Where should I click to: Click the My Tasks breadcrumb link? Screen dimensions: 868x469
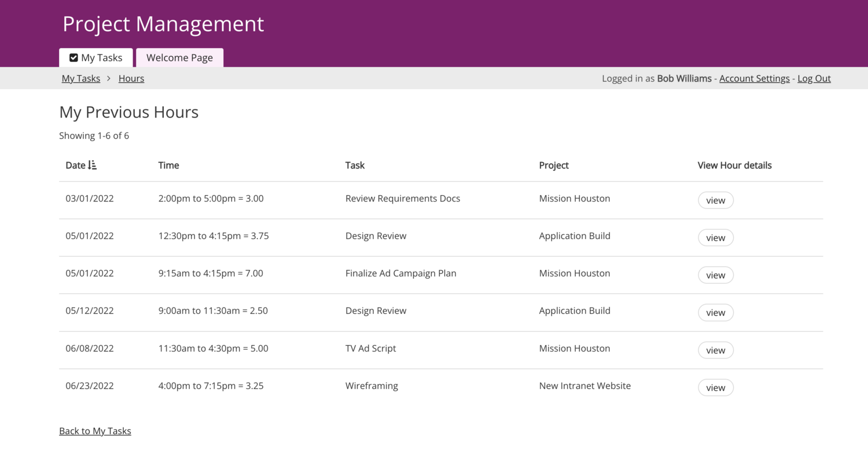tap(81, 79)
